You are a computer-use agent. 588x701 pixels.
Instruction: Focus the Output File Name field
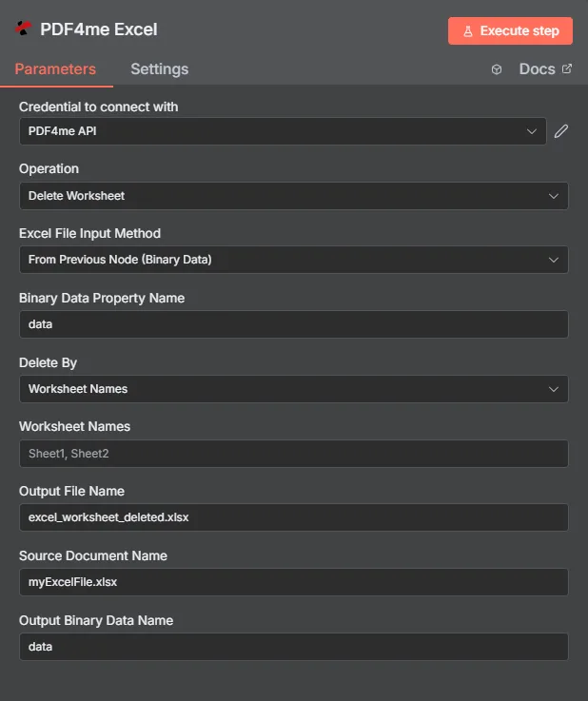click(x=294, y=517)
